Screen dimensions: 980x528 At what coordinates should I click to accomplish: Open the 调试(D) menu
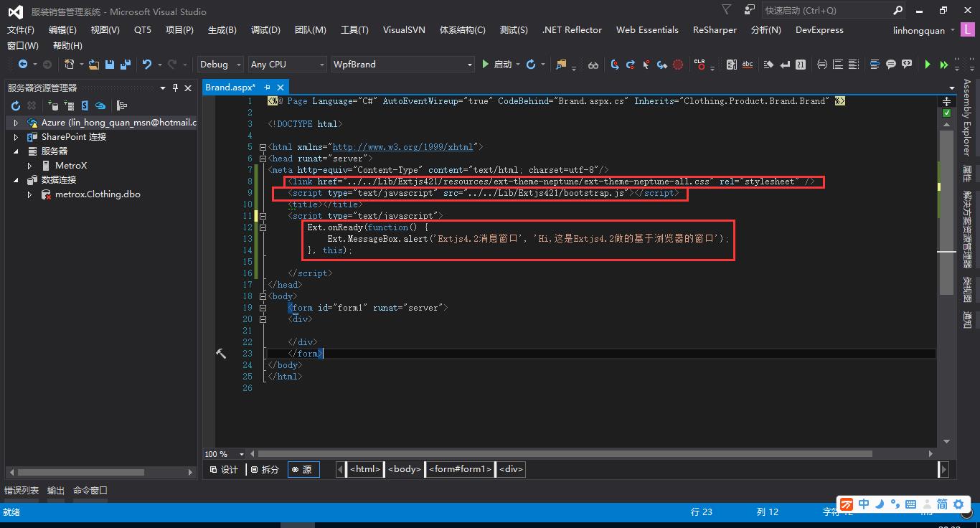tap(265, 30)
